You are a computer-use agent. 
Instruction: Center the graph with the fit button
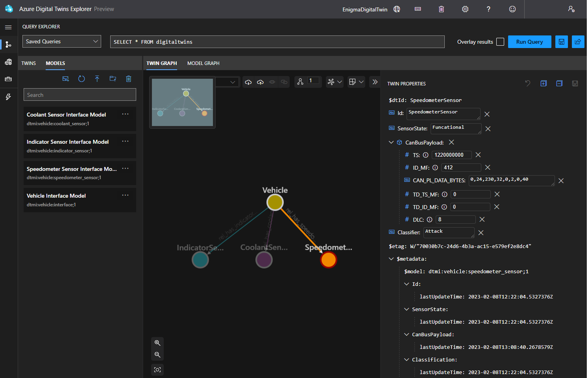tap(157, 370)
